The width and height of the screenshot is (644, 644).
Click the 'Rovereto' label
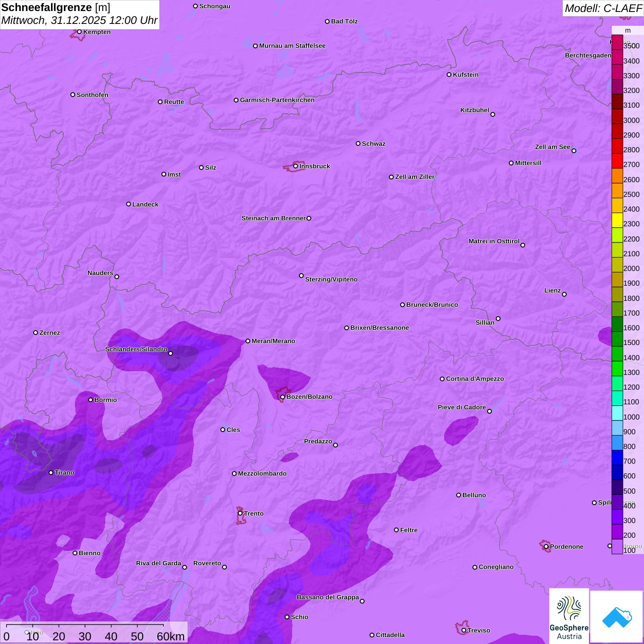pos(207,563)
